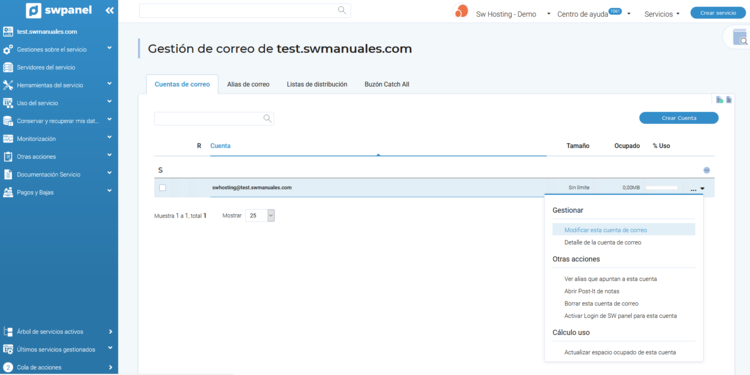The height and width of the screenshot is (375, 750).
Task: Click swhosting@test.swmanuales.com account text
Action: (x=252, y=188)
